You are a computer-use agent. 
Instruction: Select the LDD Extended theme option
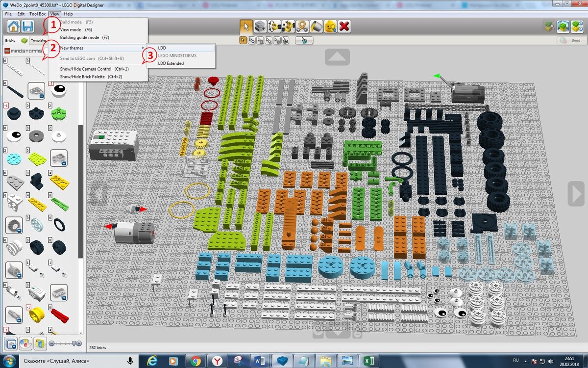click(181, 63)
